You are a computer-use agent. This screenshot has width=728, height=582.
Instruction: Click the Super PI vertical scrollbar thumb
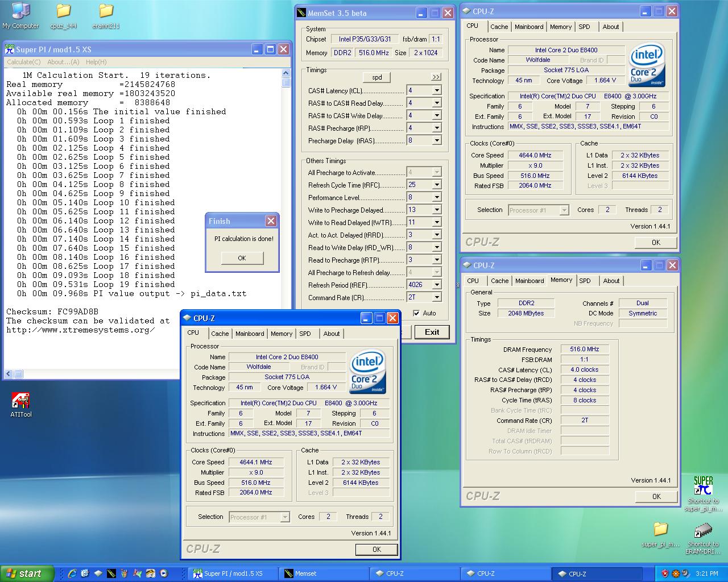coord(286,82)
